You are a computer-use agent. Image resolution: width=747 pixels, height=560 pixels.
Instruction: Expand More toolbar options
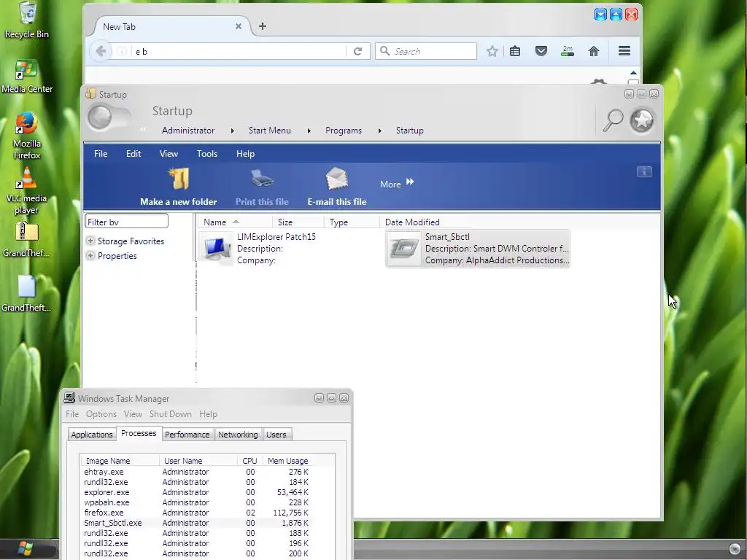tap(396, 184)
